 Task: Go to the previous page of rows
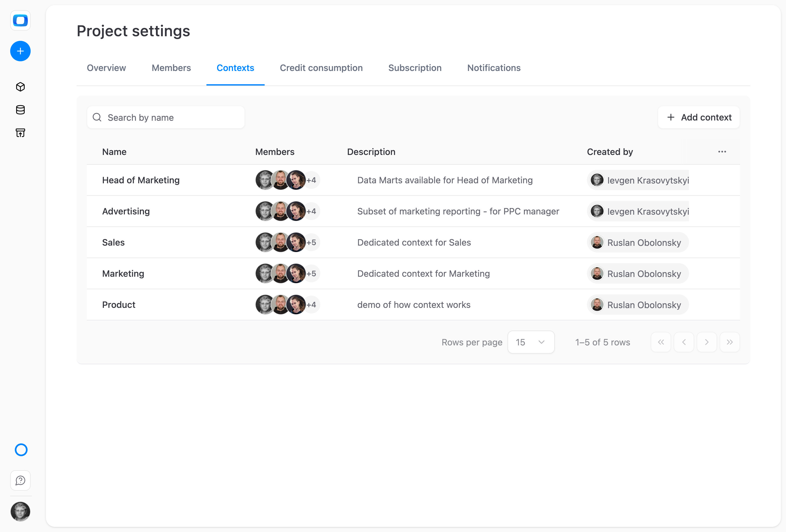click(684, 342)
